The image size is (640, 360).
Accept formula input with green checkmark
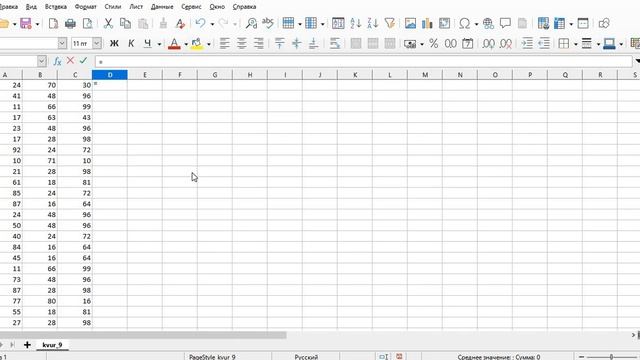(83, 61)
